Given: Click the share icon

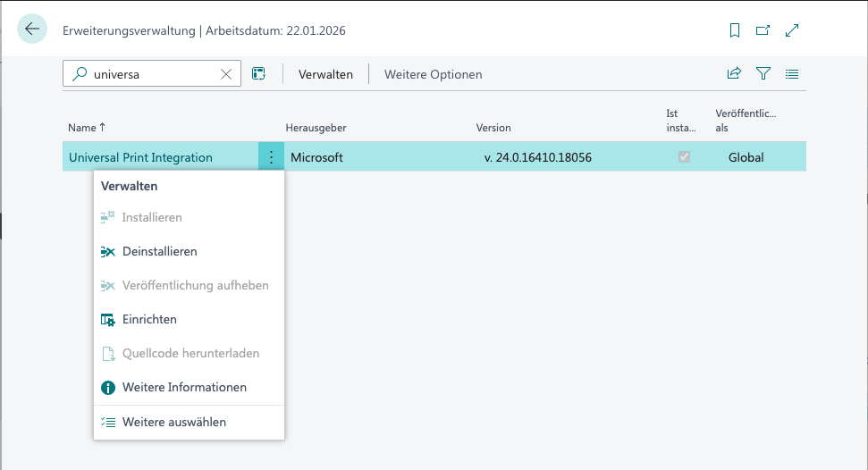Looking at the screenshot, I should pos(734,73).
